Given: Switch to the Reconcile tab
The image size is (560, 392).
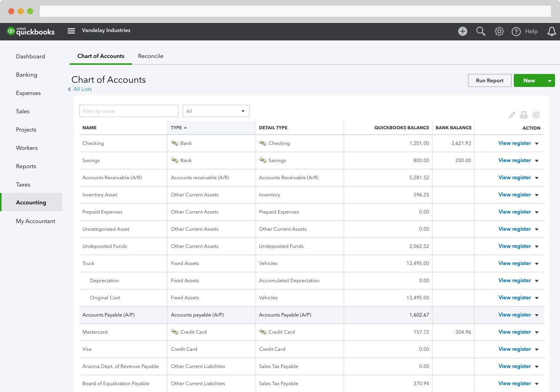Looking at the screenshot, I should (x=150, y=56).
